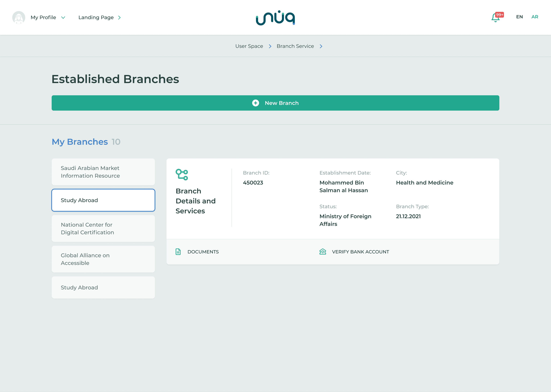551x392 pixels.
Task: Click the 99+ notification badge
Action: tap(499, 15)
